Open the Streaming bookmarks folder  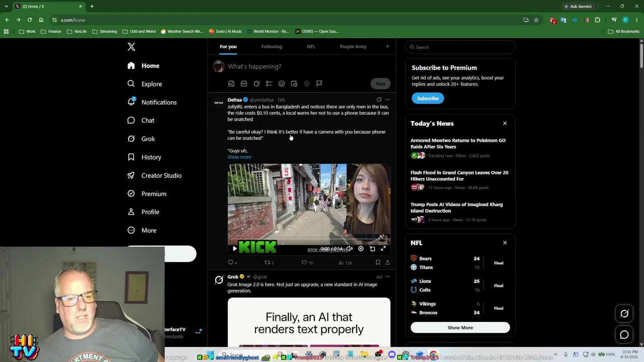[x=104, y=31]
